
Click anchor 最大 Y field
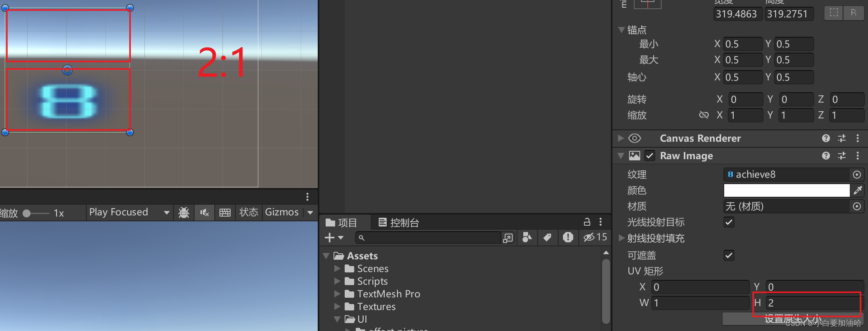click(x=794, y=60)
